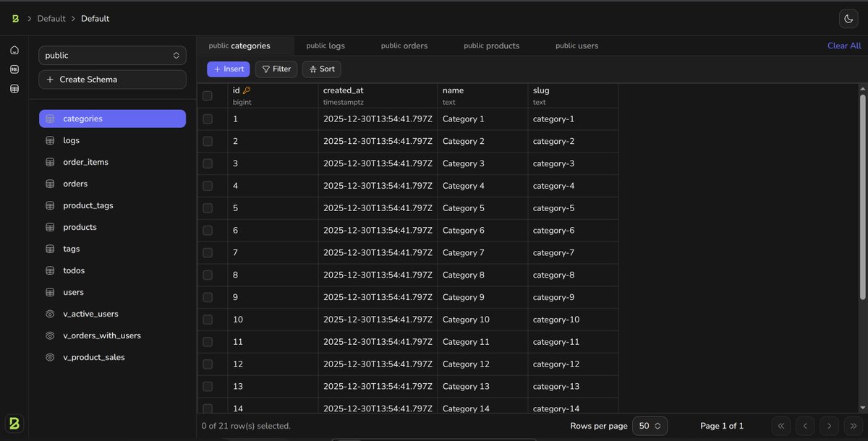The image size is (868, 441).
Task: Switch to the public products tab
Action: pos(491,46)
